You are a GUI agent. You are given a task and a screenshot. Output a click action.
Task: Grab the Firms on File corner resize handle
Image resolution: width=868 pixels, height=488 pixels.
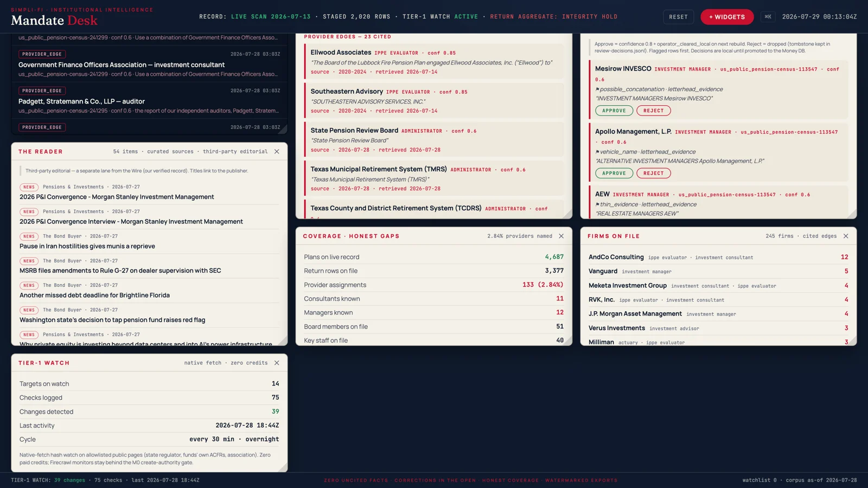point(852,341)
